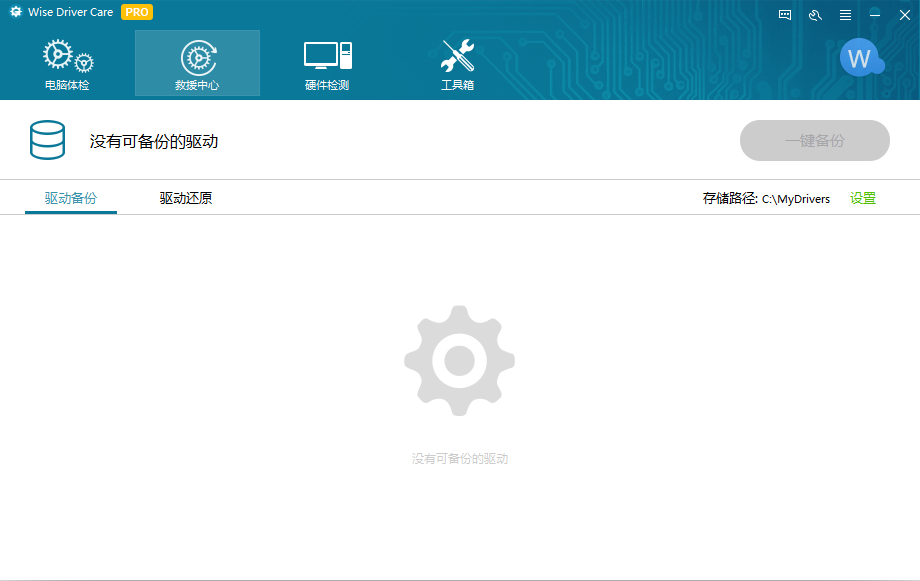
Task: Click the blue W account avatar
Action: [859, 58]
